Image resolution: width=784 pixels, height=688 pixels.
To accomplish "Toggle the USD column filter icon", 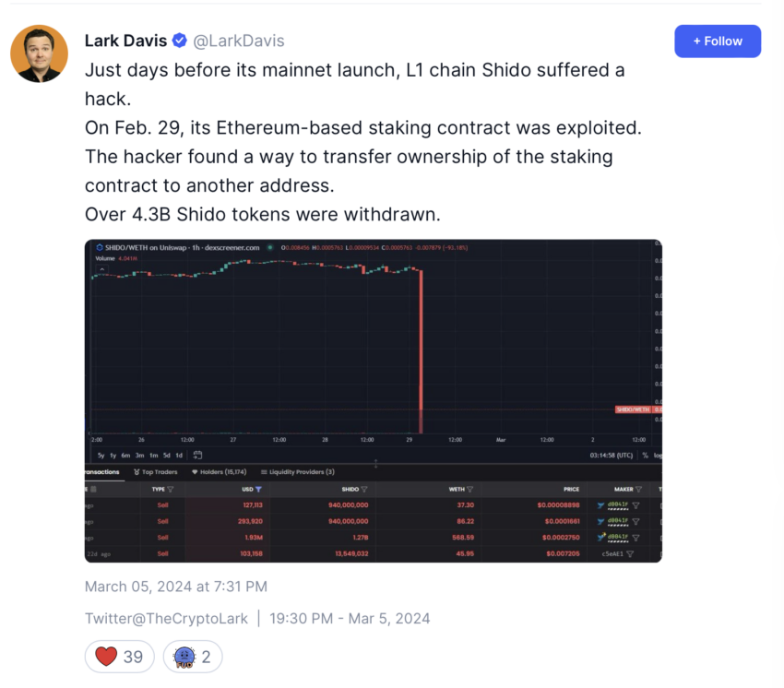I will click(258, 489).
